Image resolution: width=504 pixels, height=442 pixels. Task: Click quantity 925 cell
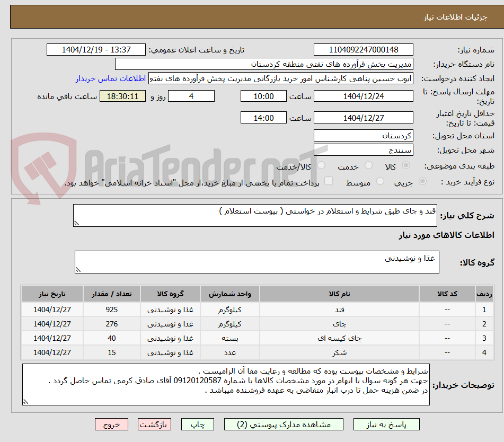coord(111,310)
